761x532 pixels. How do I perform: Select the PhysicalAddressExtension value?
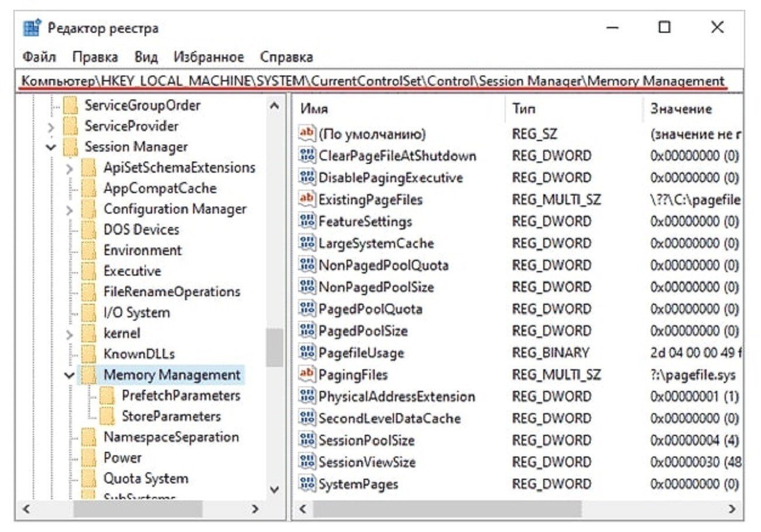point(396,397)
